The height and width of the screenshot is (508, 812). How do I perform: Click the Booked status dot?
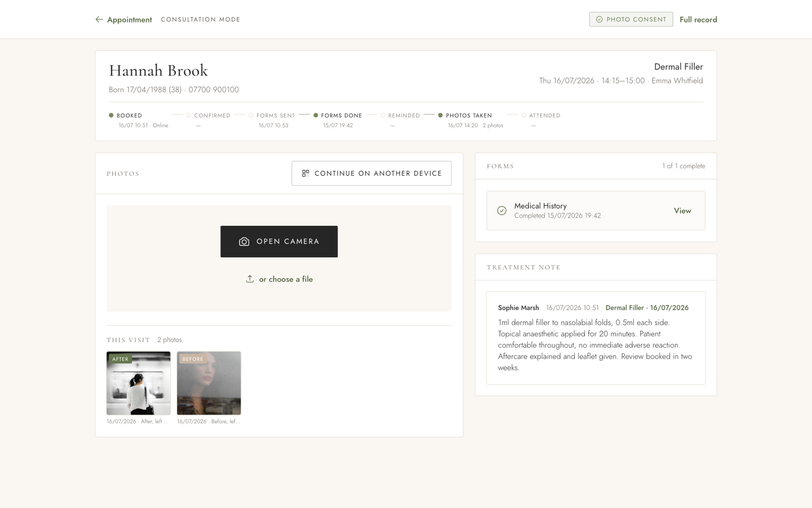click(x=111, y=115)
